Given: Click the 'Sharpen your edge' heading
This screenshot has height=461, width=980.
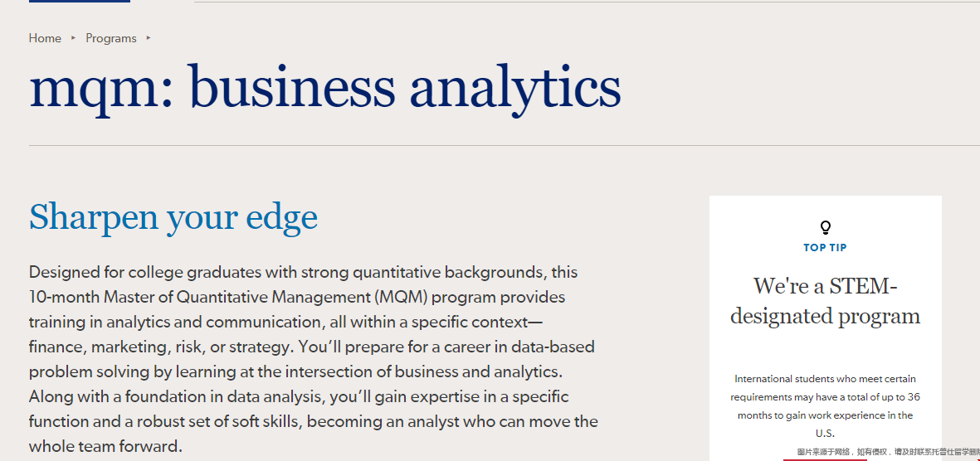Looking at the screenshot, I should (173, 216).
